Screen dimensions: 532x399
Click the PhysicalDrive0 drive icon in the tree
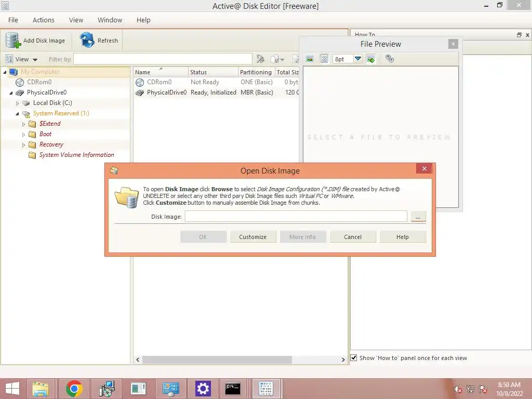click(20, 92)
